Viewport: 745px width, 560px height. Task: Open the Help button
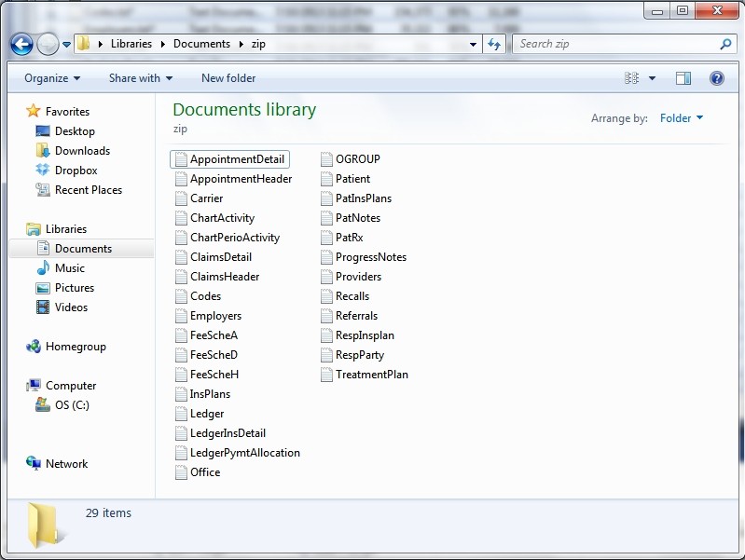tap(716, 78)
